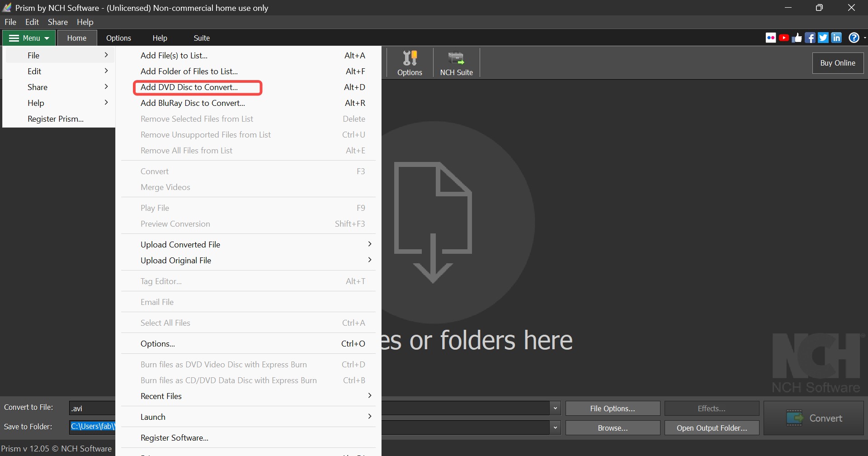Click the thumbs-up like icon

point(797,37)
